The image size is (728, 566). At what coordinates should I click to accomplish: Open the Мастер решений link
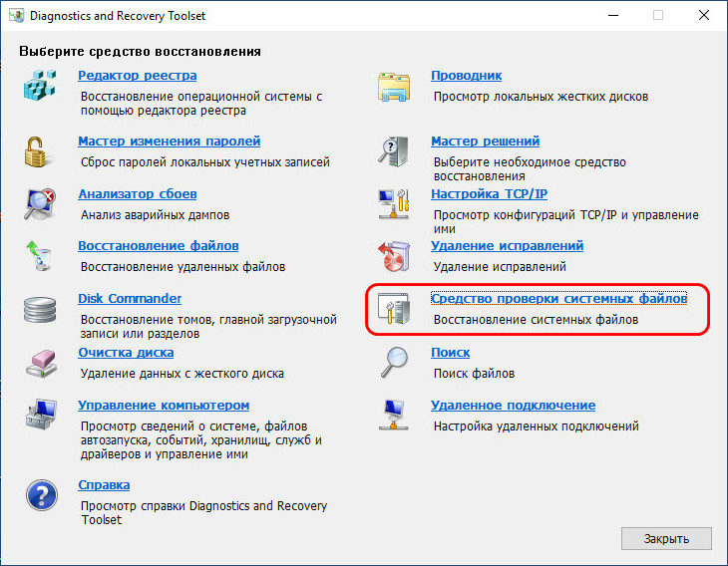click(x=486, y=141)
